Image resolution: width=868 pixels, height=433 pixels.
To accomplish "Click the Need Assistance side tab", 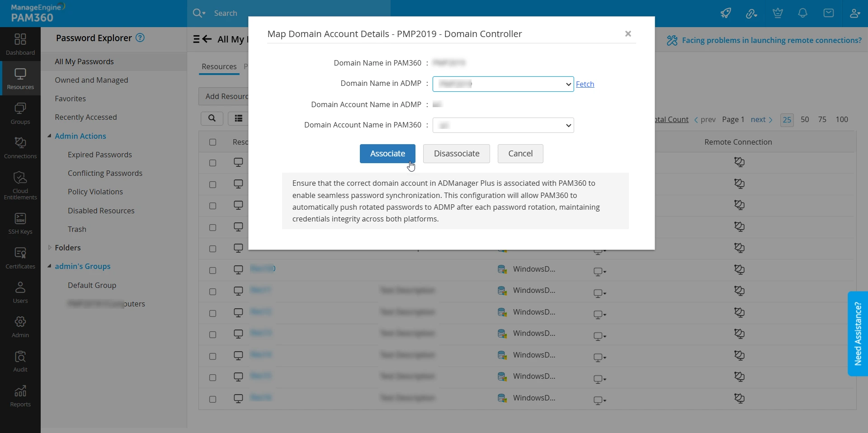I will click(x=858, y=334).
